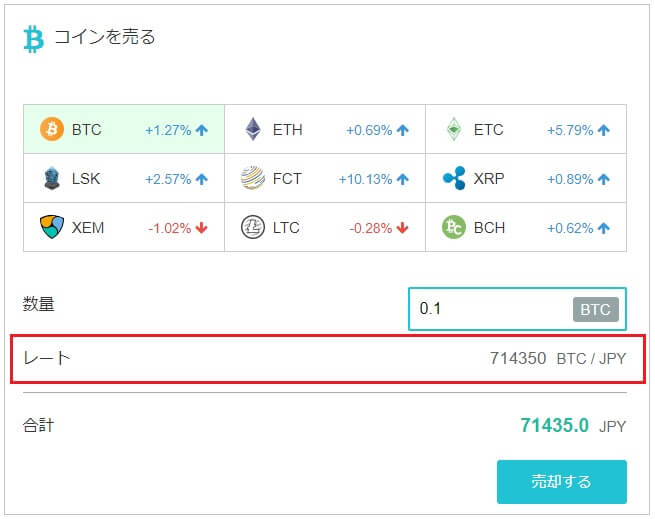Click the FCT +10.13% up arrow
Screen dimensions: 655x519
click(403, 179)
